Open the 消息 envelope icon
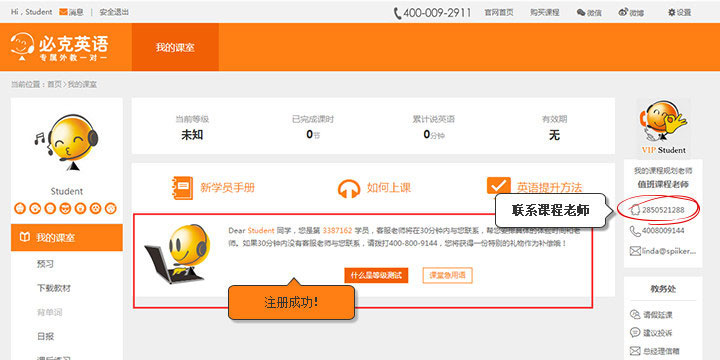The height and width of the screenshot is (360, 720). tap(63, 12)
